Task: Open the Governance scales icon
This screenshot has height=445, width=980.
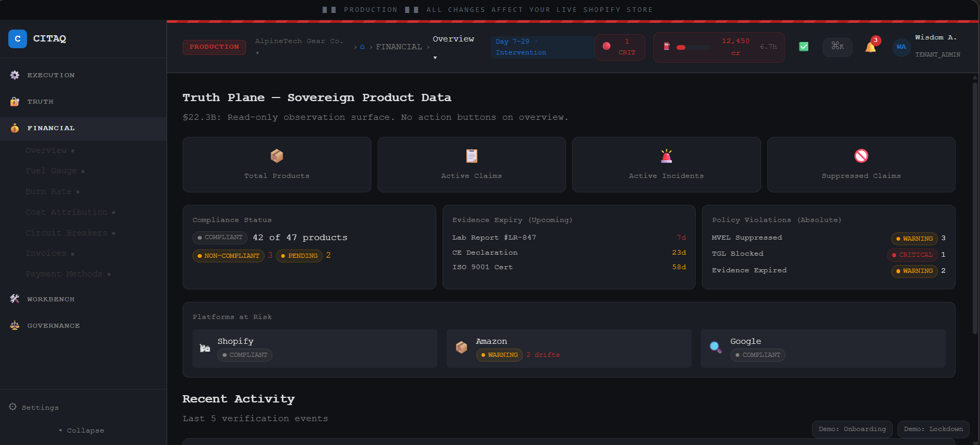Action: pos(15,325)
